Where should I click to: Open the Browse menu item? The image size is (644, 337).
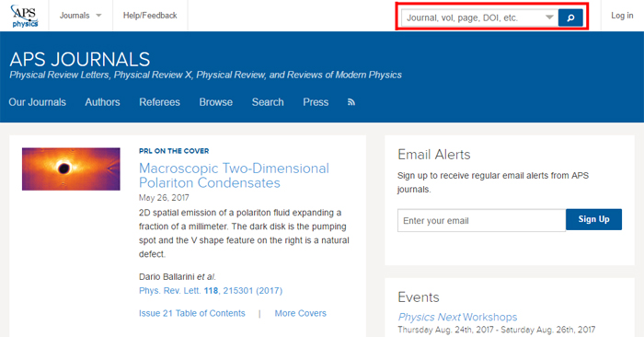(216, 102)
